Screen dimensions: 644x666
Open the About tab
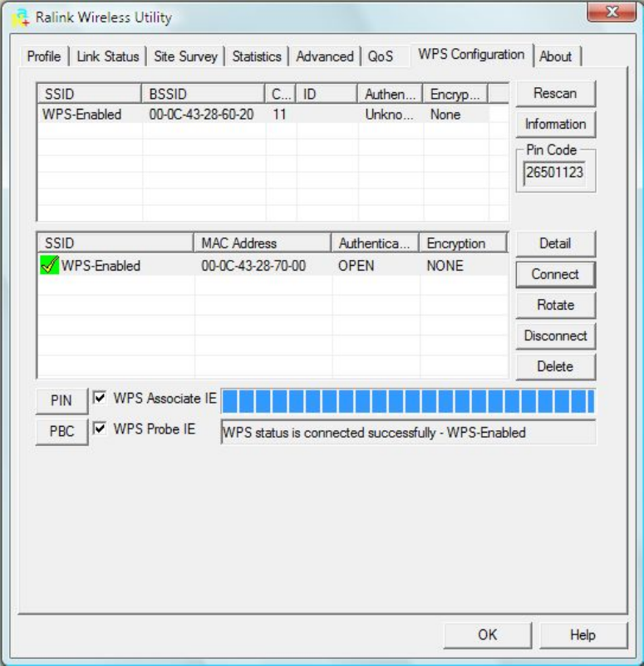tap(556, 56)
